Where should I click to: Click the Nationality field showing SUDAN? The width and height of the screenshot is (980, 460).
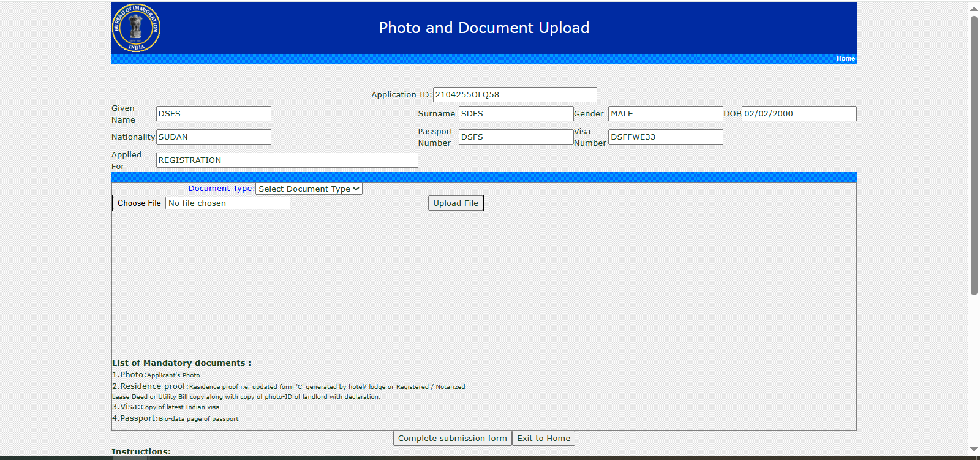[x=213, y=137]
